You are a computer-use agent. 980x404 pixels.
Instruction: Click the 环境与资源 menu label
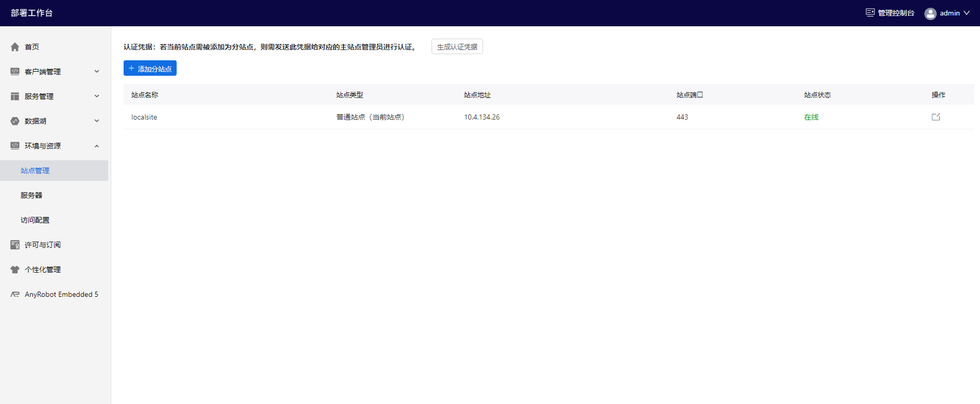(x=43, y=146)
